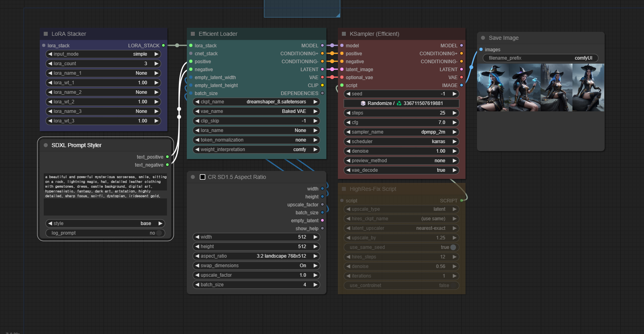This screenshot has width=644, height=334.
Task: Click the seed -1 field
Action: coord(402,94)
